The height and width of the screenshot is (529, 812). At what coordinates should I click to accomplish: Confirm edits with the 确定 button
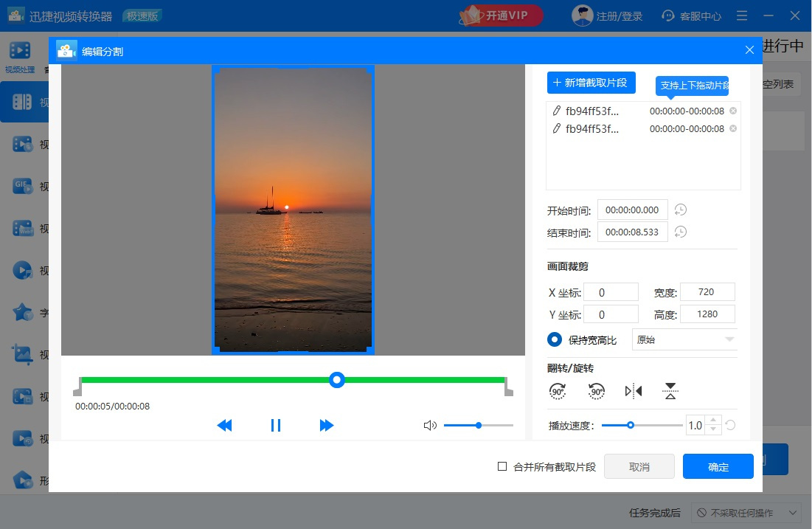click(718, 466)
